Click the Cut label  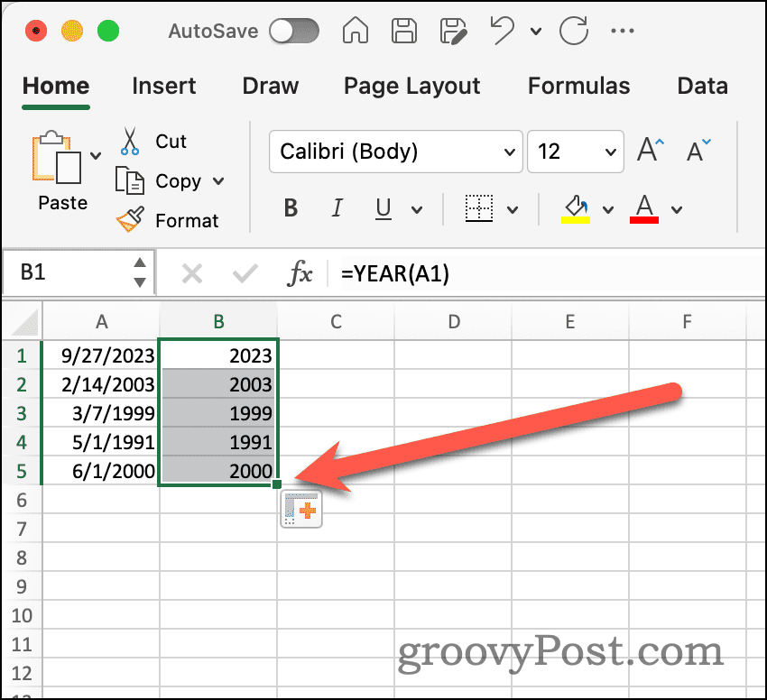coord(171,142)
